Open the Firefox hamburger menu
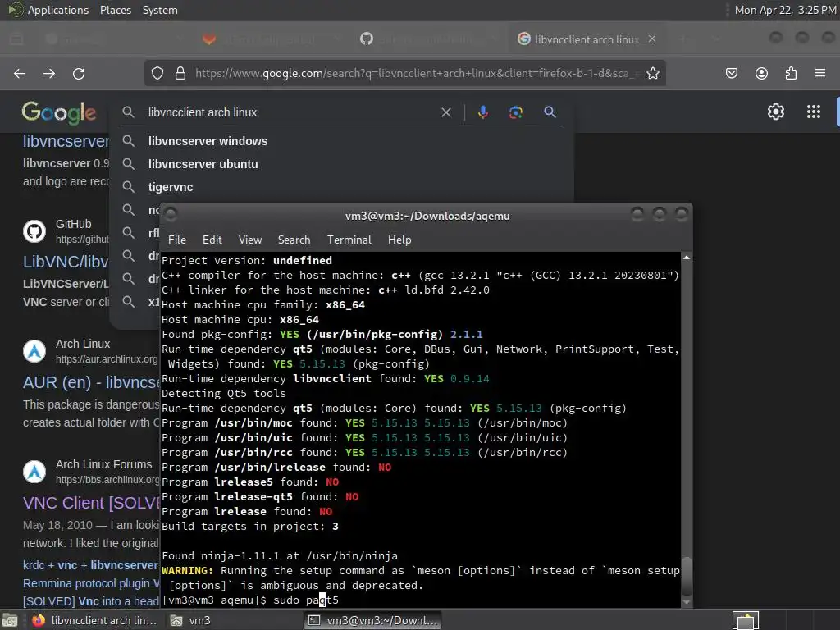 pyautogui.click(x=820, y=73)
